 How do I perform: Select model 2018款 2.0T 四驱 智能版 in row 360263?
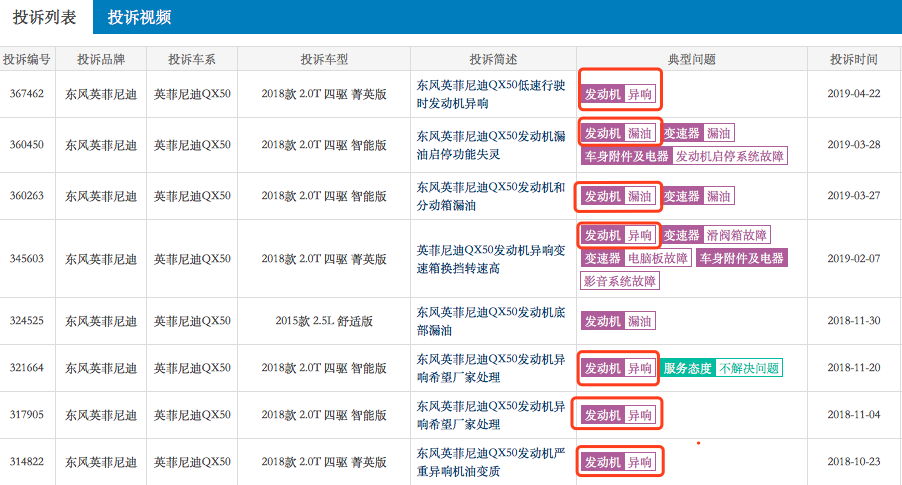[324, 196]
